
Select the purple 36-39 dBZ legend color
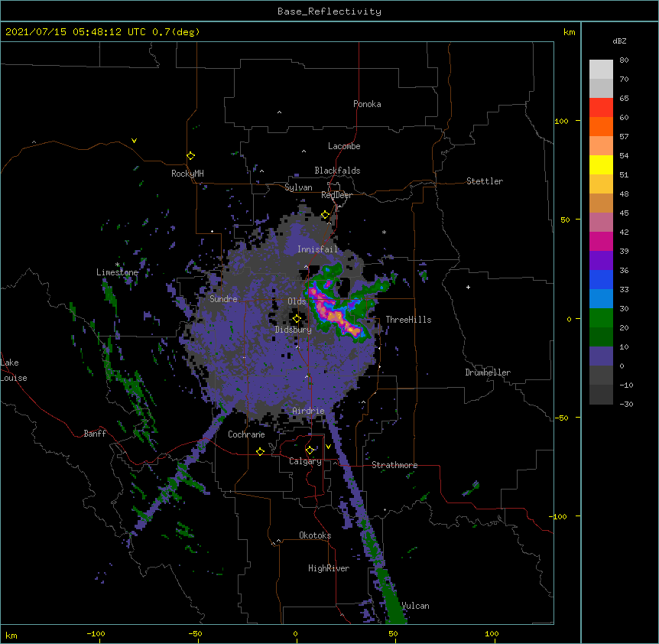601,261
